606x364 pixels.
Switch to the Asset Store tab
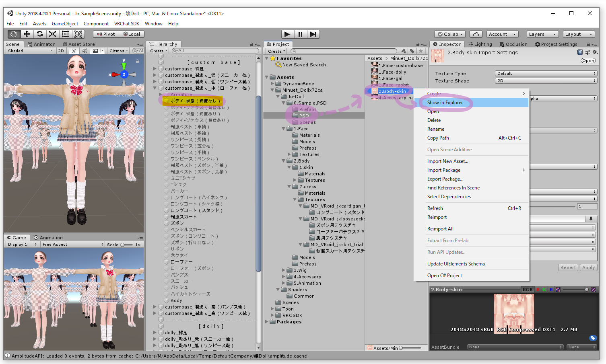point(79,44)
